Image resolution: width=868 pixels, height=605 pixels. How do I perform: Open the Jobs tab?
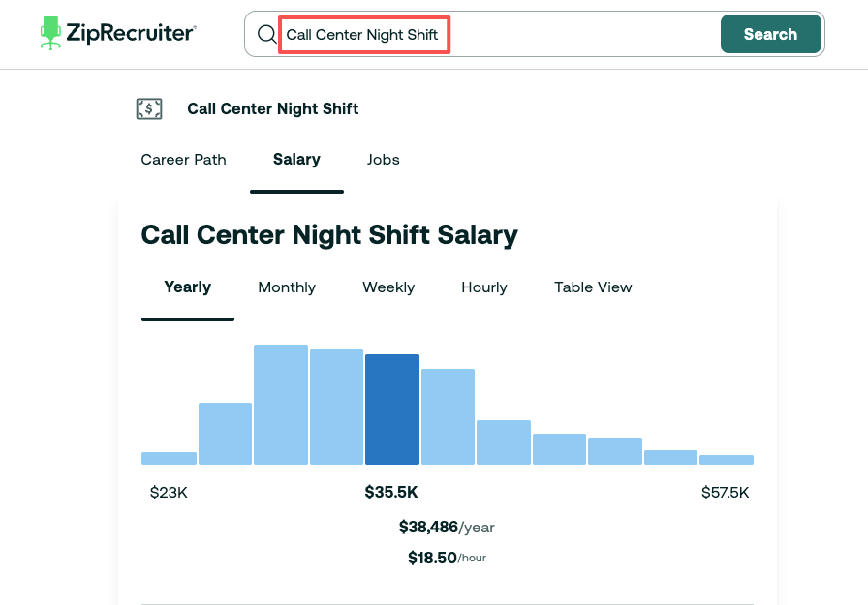[x=383, y=159]
